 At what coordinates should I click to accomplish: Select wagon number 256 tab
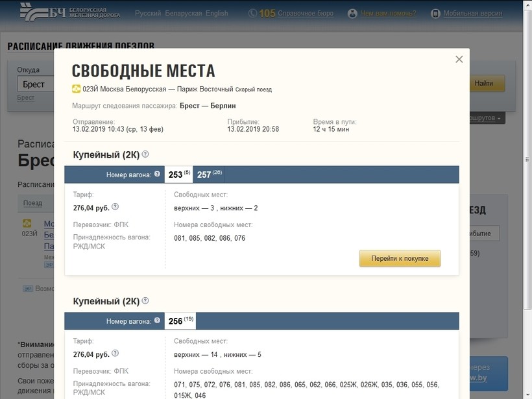(x=179, y=321)
